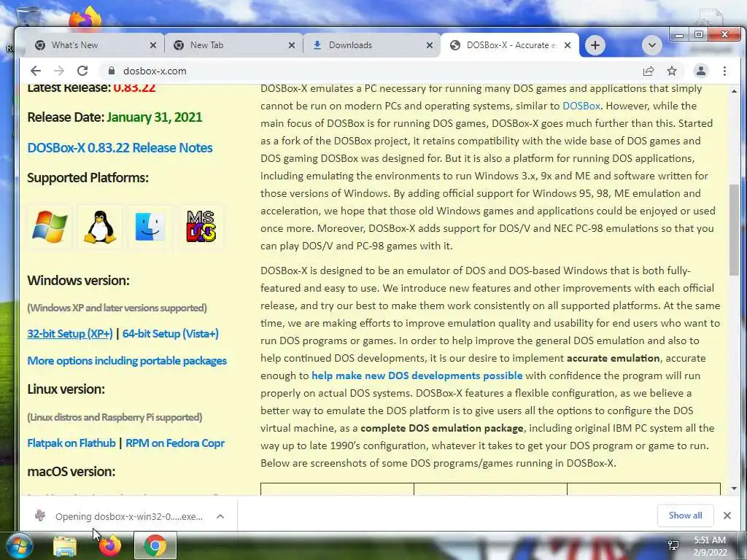
Task: Click the globe icon on DOSBox-X tab
Action: click(455, 45)
